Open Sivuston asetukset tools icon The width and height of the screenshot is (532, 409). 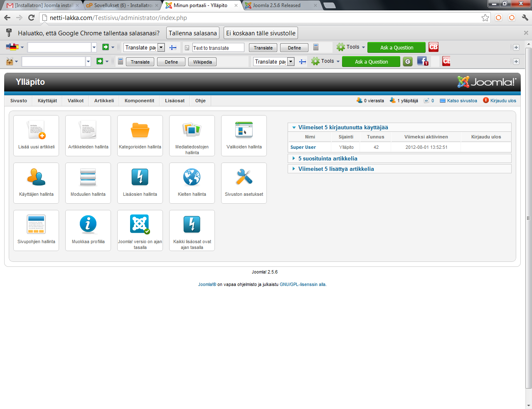click(x=244, y=183)
